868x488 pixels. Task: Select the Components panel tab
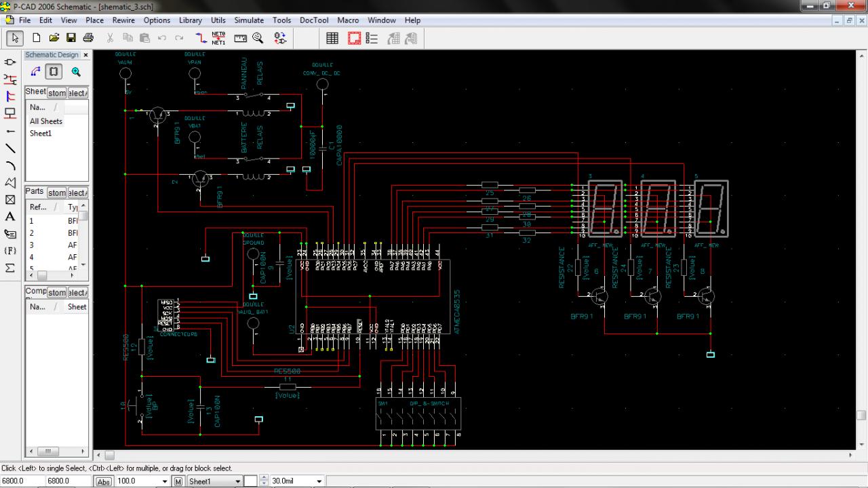point(35,291)
